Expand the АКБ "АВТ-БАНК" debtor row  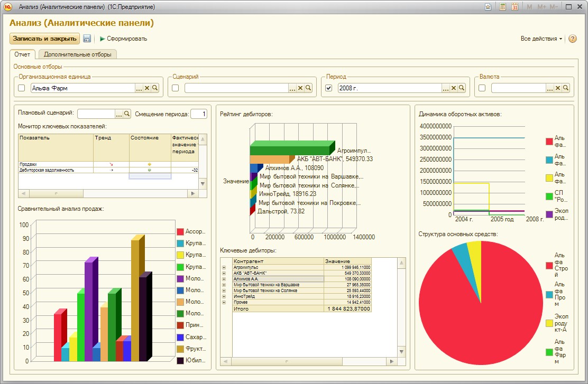point(224,273)
